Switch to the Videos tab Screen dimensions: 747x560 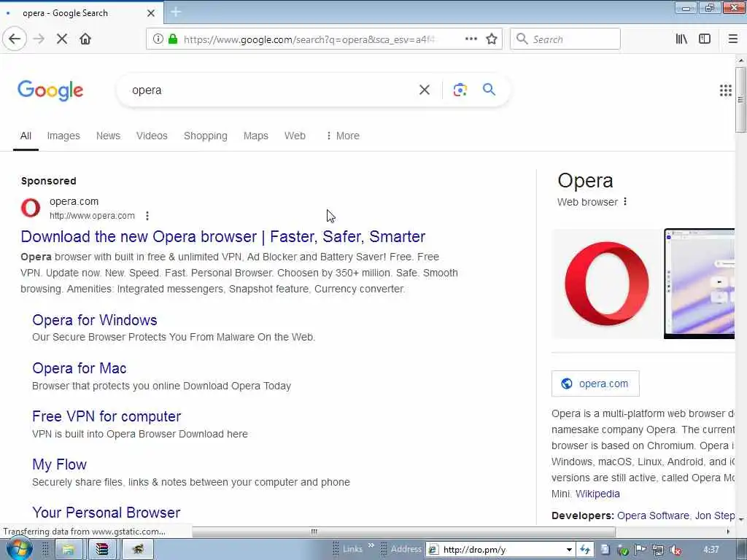point(152,136)
